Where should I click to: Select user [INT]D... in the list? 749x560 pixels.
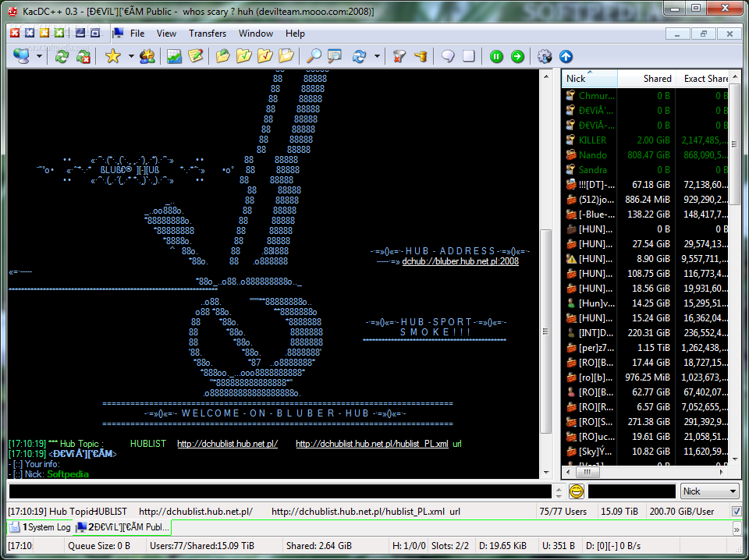point(646,332)
